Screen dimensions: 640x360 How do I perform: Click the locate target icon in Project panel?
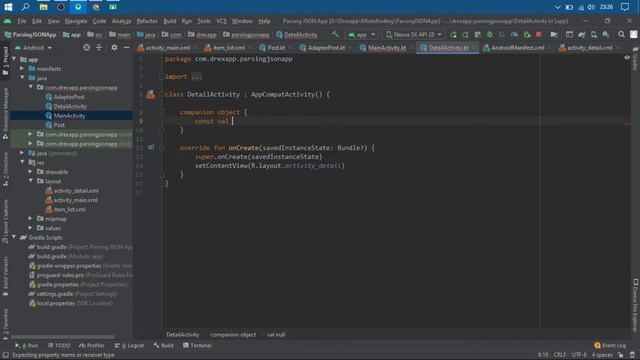(x=87, y=48)
